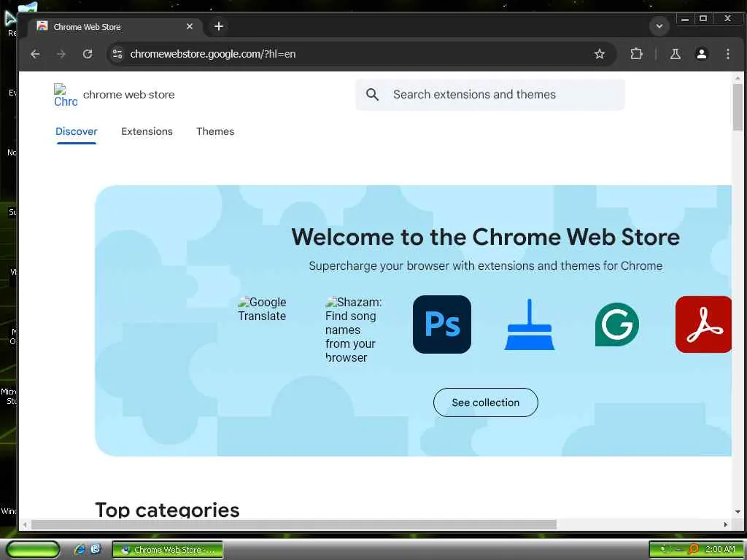Open the Shazam extension item

[x=354, y=330]
